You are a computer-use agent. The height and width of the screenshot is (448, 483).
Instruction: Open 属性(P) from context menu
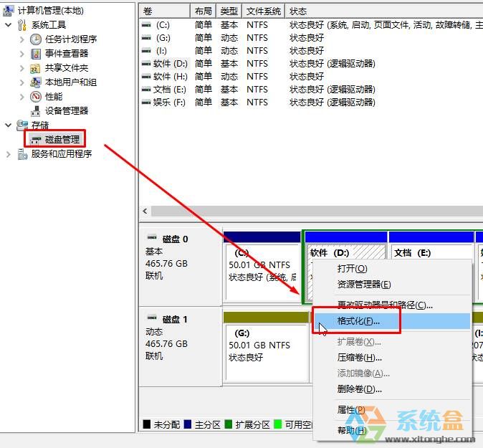(x=392, y=410)
